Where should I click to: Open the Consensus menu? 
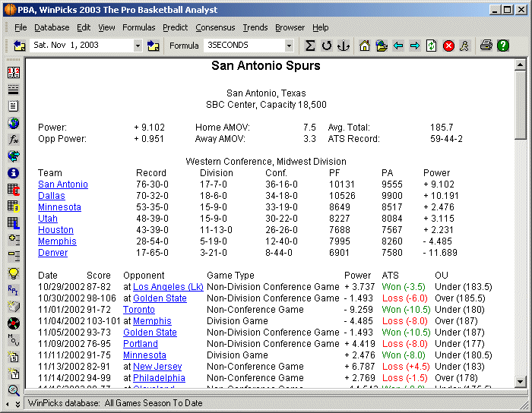215,27
